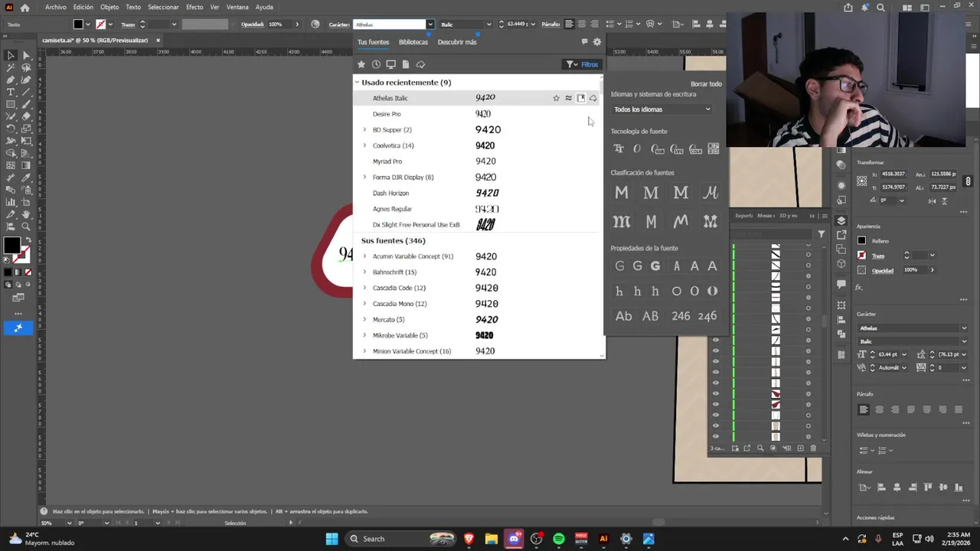The height and width of the screenshot is (551, 980).
Task: Select the Type tool
Action: (x=11, y=92)
